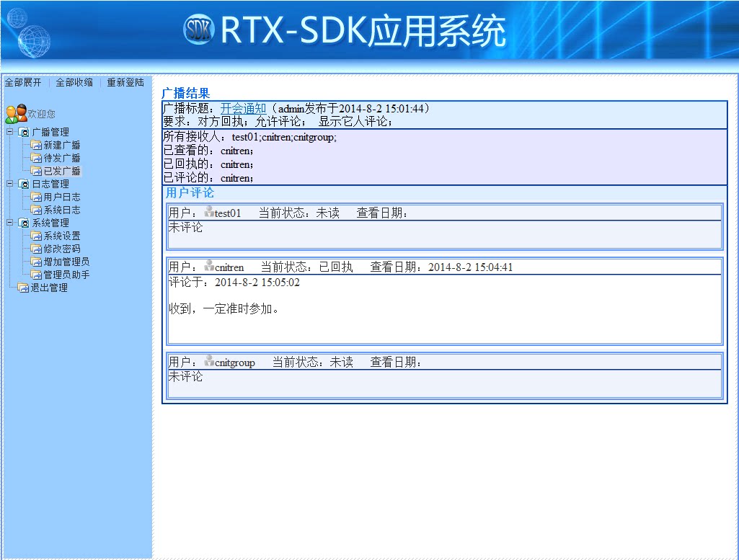Image resolution: width=739 pixels, height=560 pixels.
Task: Click 未评论 under user test01
Action: pos(186,228)
